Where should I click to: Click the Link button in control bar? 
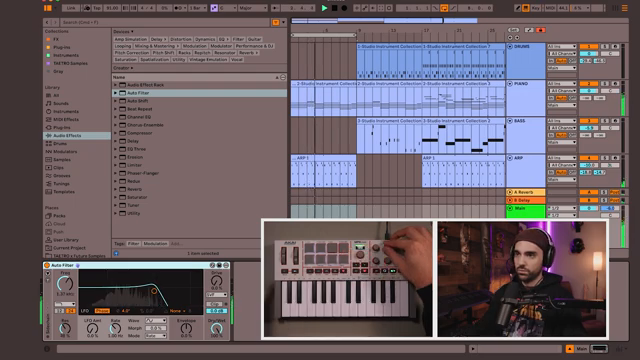(71, 8)
